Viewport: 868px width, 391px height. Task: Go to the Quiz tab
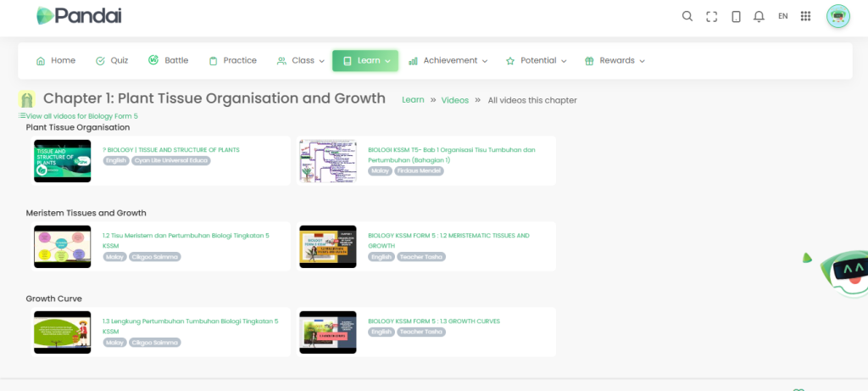112,61
